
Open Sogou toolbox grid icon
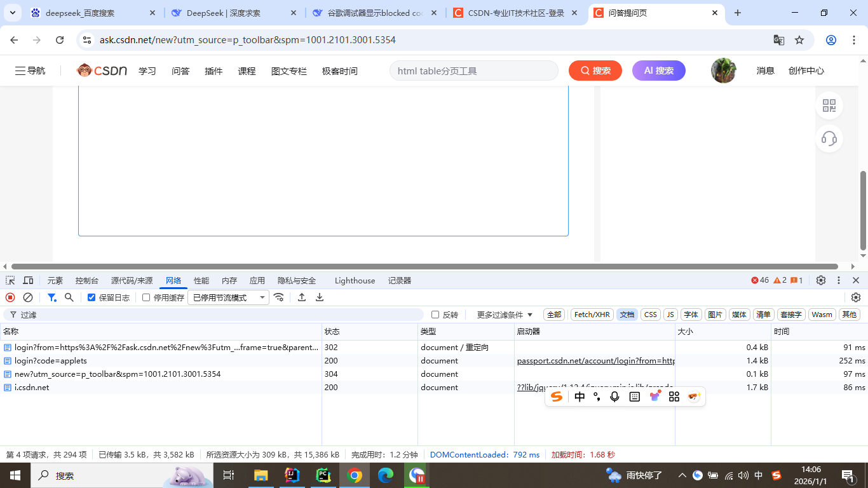674,396
